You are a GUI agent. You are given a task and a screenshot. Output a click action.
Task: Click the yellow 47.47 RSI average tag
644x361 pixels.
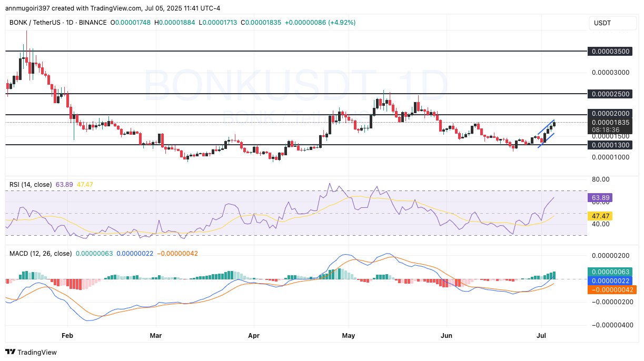click(601, 216)
